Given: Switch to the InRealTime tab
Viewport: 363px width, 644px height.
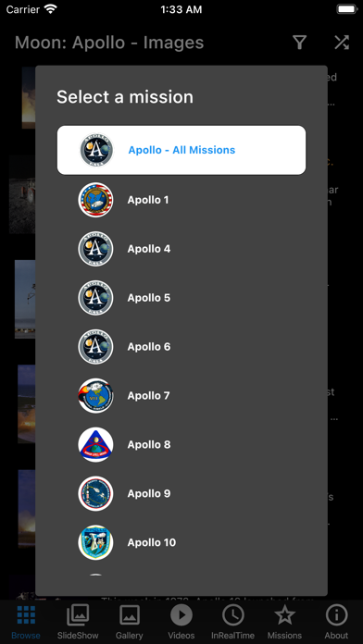Looking at the screenshot, I should (233, 622).
